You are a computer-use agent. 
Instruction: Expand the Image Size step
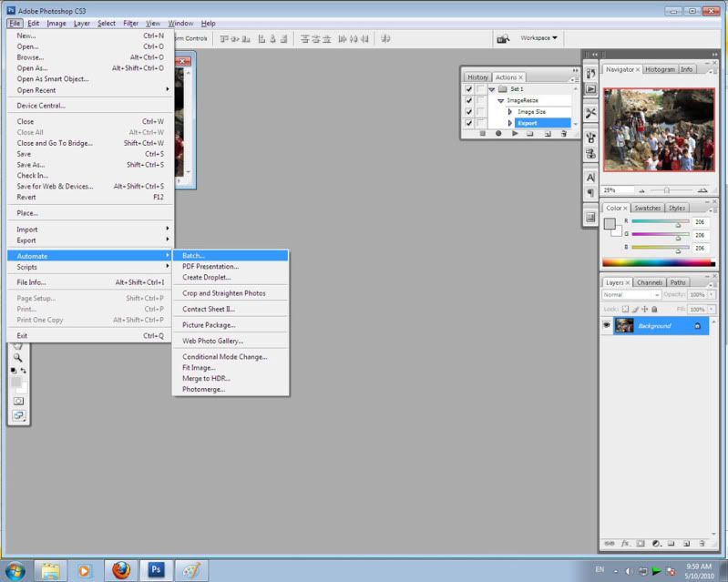pyautogui.click(x=510, y=112)
